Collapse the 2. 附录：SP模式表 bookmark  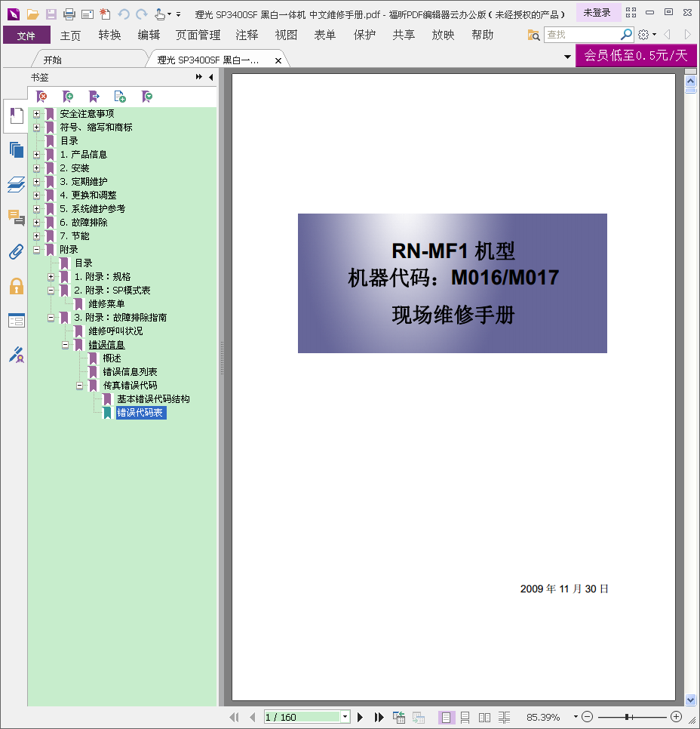(51, 291)
